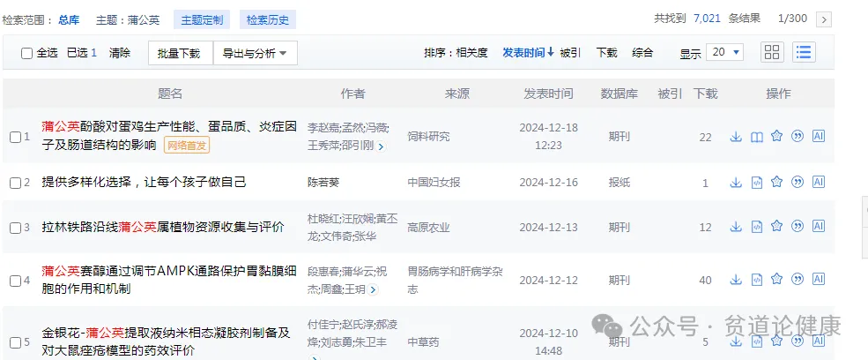Open source 饲料研究
Screen dimensions: 868x360
point(428,137)
